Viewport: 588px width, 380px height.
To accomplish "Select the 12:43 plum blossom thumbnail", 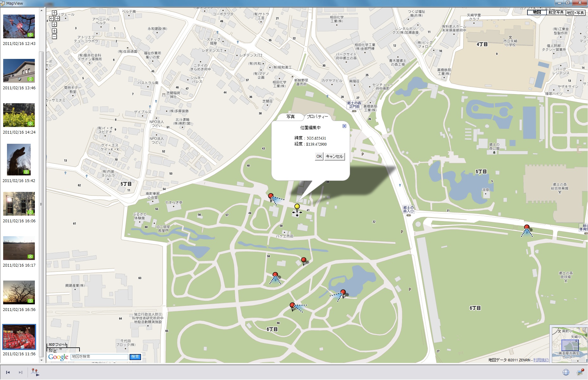I will (19, 26).
